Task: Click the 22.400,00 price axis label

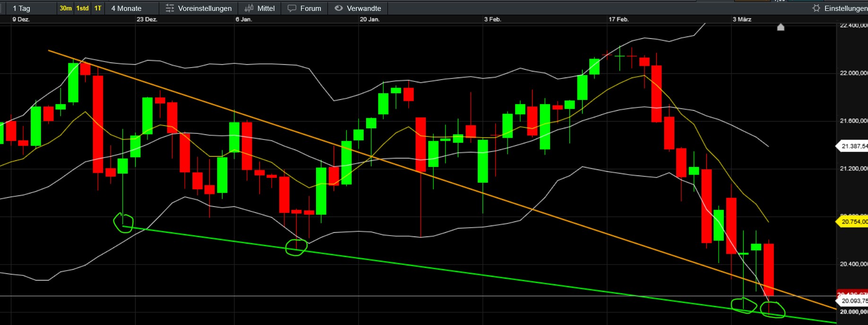Action: click(x=853, y=26)
